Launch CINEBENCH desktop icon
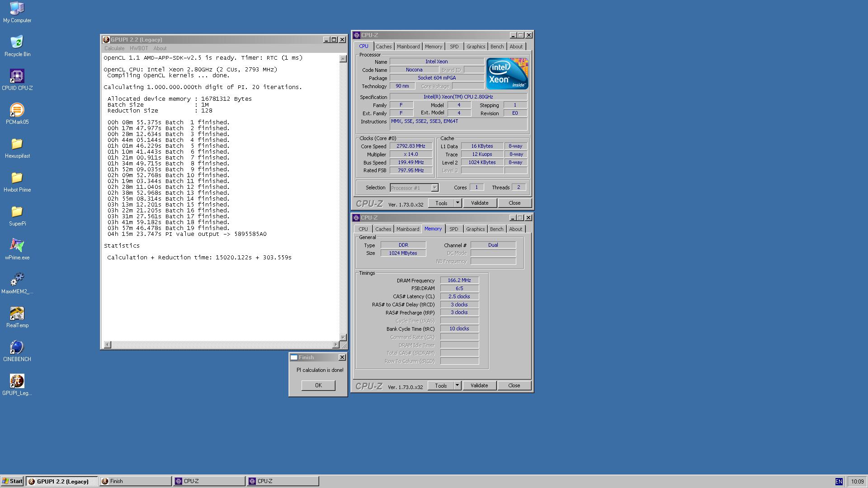Image resolution: width=868 pixels, height=488 pixels. [17, 351]
